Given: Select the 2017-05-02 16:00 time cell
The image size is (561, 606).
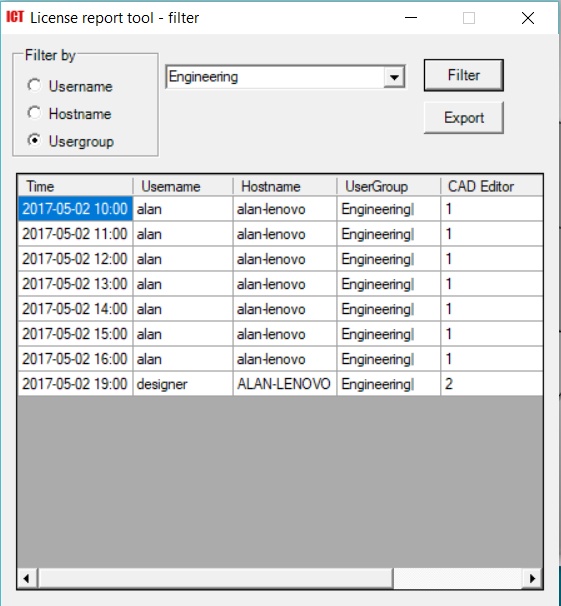Looking at the screenshot, I should tap(75, 359).
